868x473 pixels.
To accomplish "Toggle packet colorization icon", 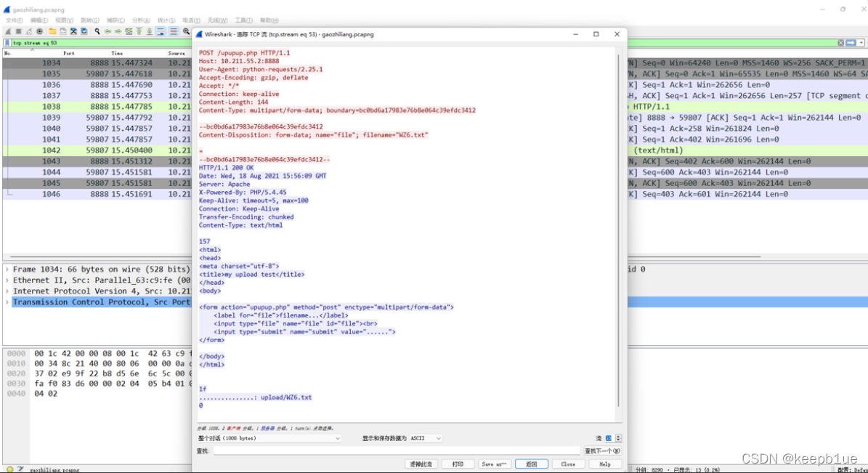I will click(x=174, y=31).
